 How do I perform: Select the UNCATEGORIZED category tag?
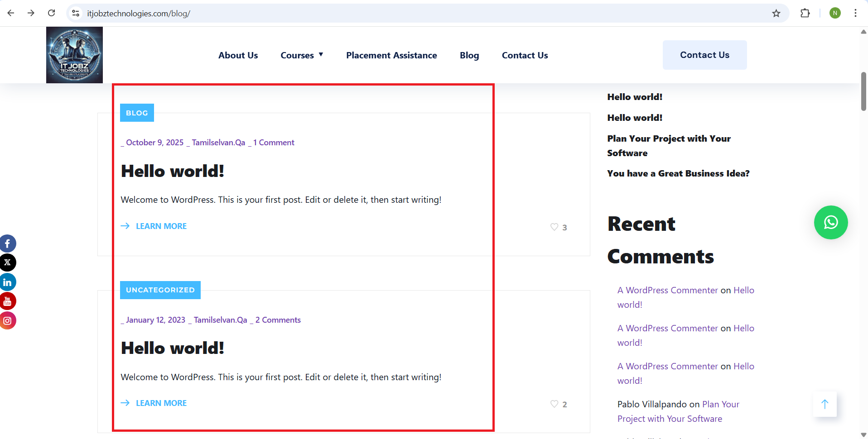coord(160,290)
